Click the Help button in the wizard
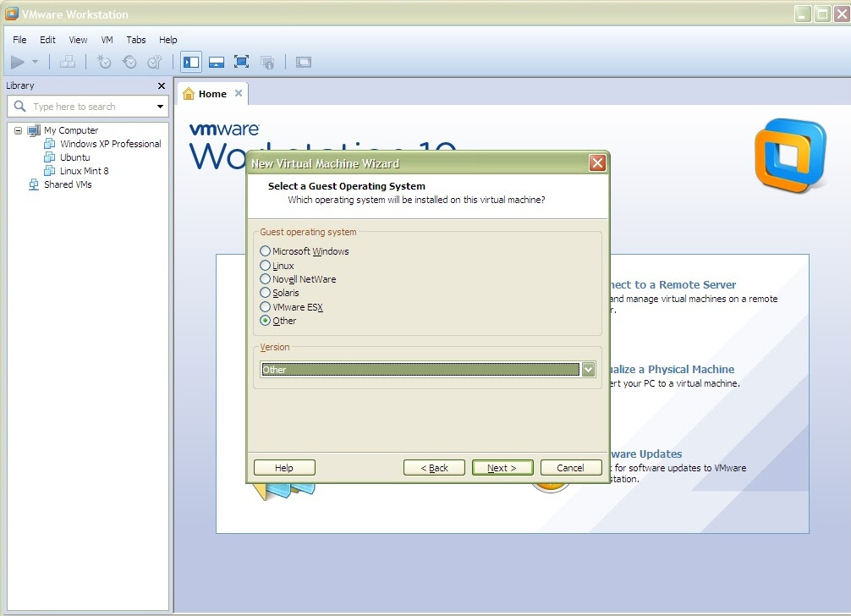Image resolution: width=851 pixels, height=616 pixels. (284, 468)
